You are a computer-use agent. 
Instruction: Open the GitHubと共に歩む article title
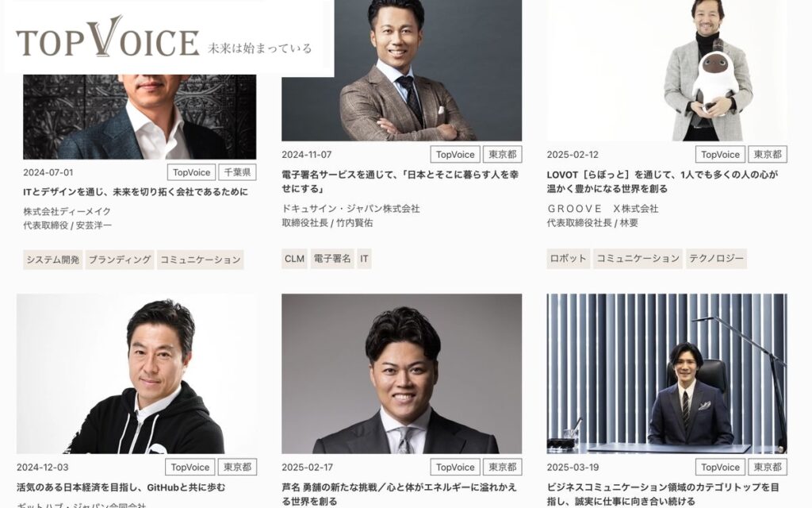click(121, 487)
